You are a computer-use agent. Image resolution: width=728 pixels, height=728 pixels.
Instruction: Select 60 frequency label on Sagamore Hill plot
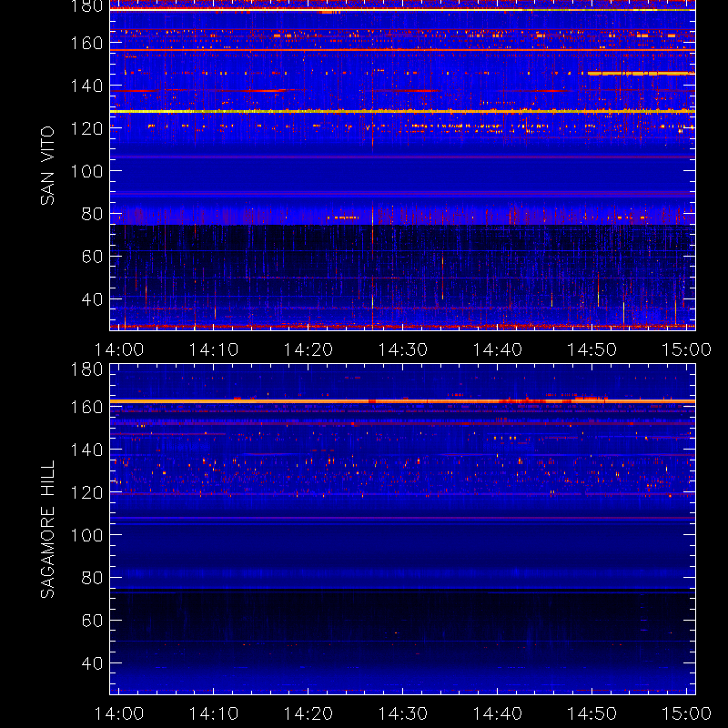click(x=92, y=621)
